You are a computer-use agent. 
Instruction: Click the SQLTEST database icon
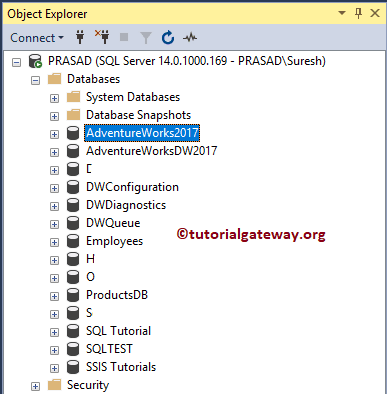73,349
